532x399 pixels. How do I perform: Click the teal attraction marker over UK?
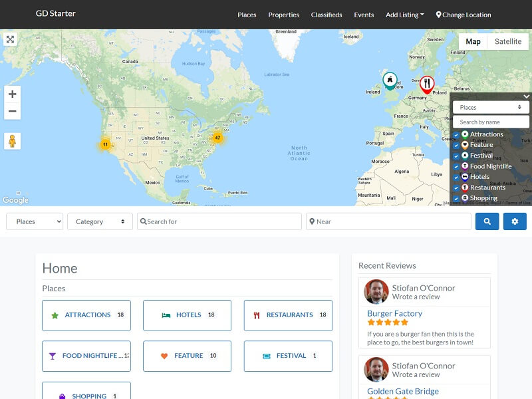[x=390, y=80]
